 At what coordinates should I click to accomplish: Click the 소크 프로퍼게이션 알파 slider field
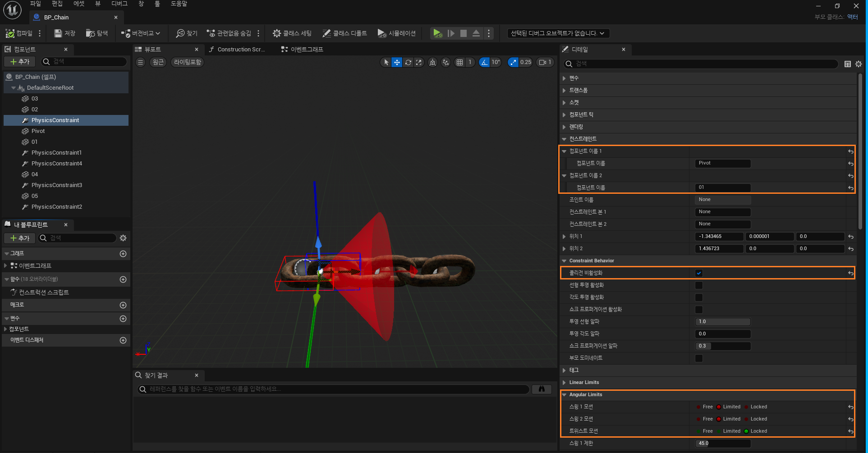tap(723, 346)
